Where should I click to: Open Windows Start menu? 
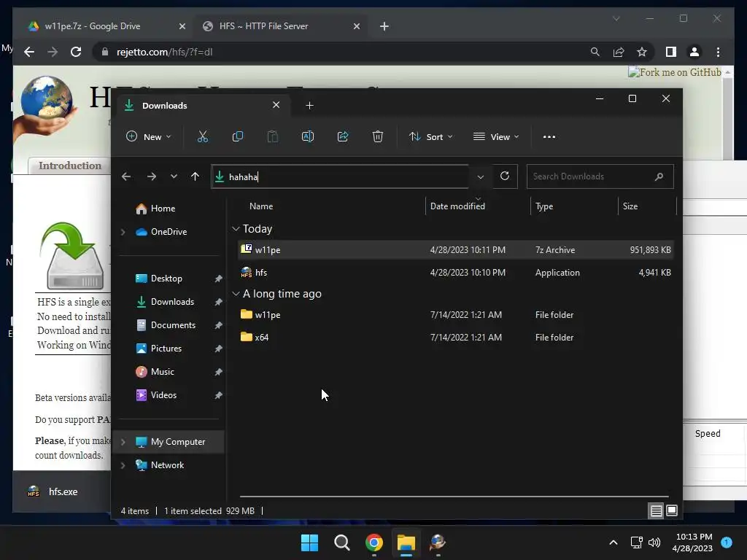coord(309,542)
